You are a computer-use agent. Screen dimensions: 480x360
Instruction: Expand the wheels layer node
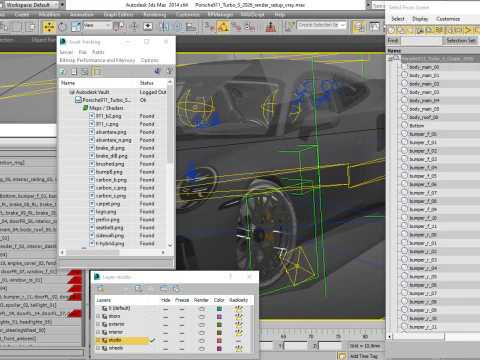click(98, 348)
